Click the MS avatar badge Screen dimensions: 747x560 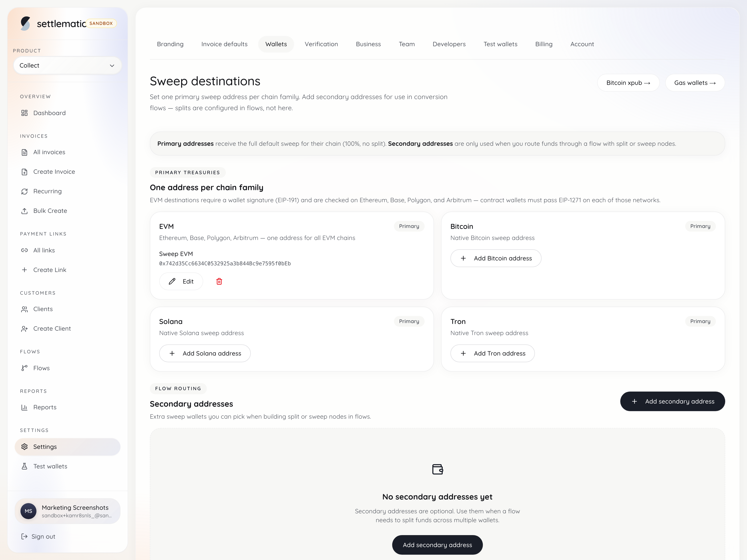coord(28,511)
